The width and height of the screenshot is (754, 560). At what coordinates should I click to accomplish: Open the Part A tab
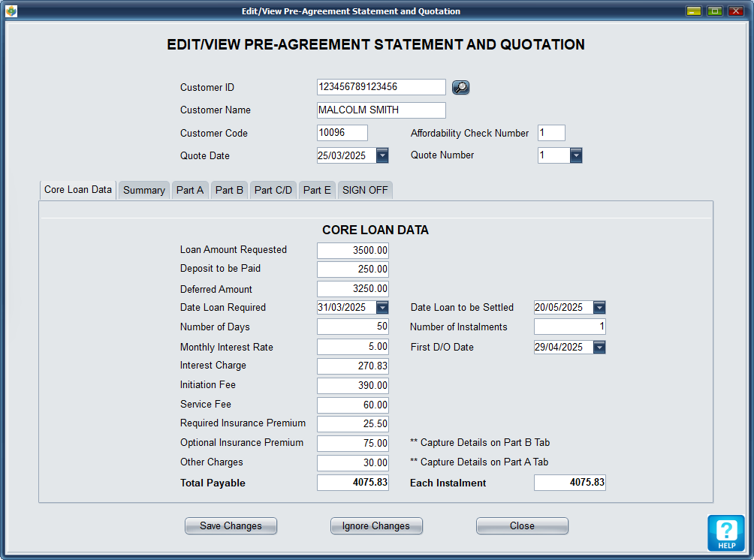pyautogui.click(x=190, y=191)
